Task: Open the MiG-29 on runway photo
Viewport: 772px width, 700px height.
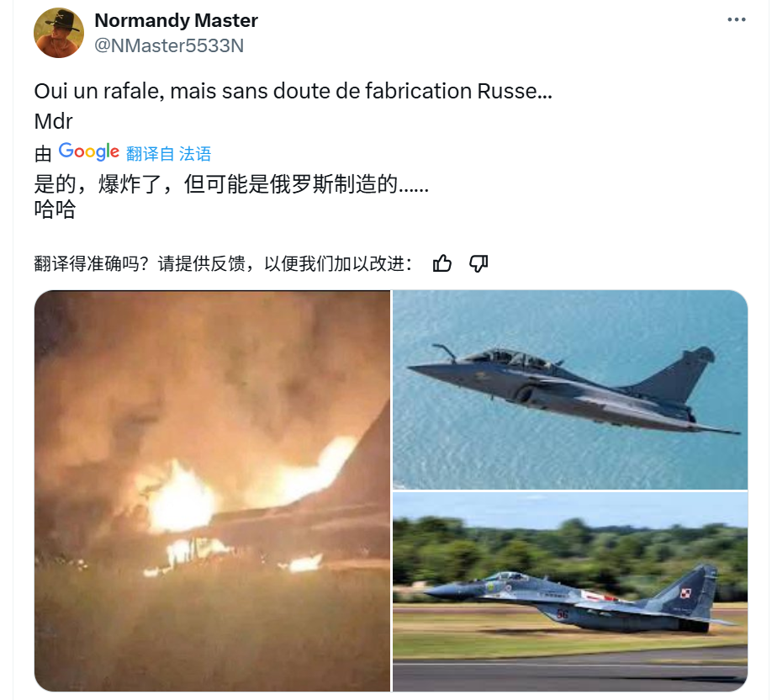Action: tap(570, 591)
